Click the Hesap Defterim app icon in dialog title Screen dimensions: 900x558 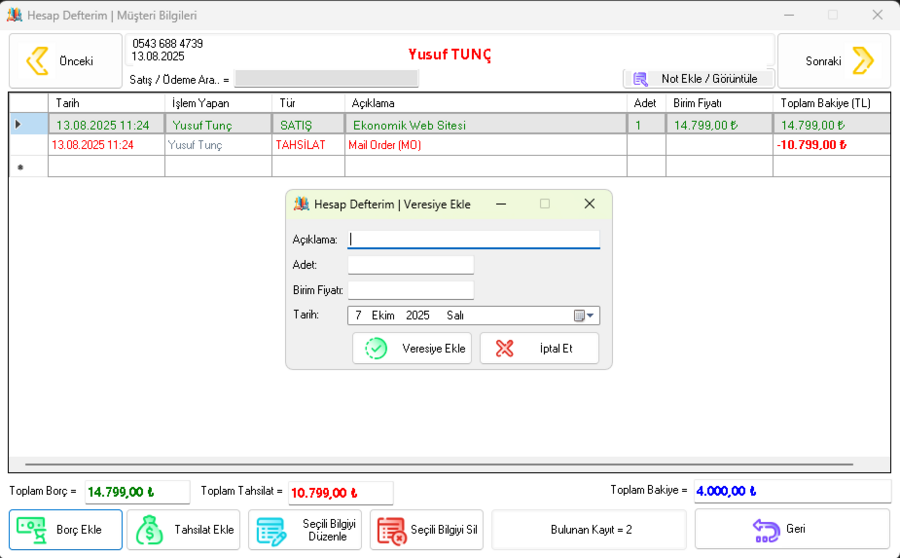[x=301, y=204]
